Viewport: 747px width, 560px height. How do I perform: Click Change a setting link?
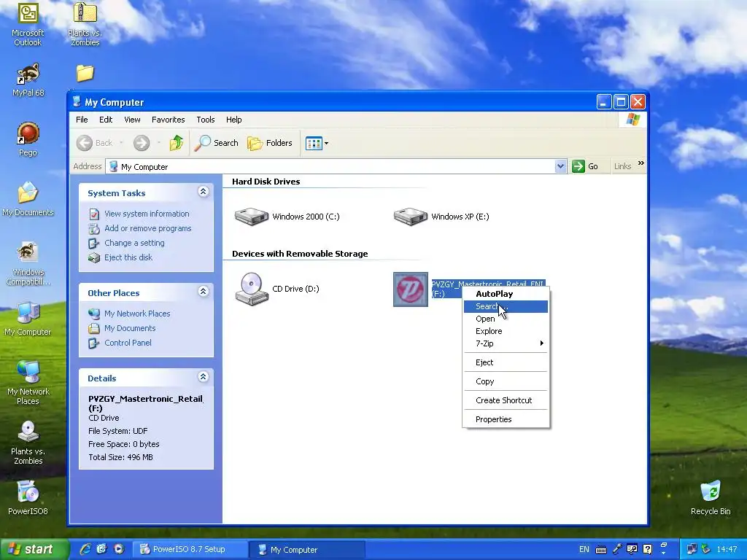[134, 243]
